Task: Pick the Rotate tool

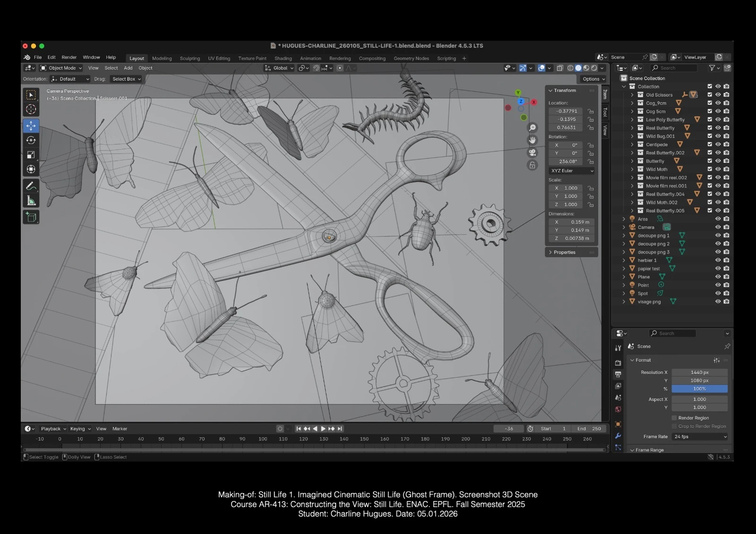Action: coord(31,140)
